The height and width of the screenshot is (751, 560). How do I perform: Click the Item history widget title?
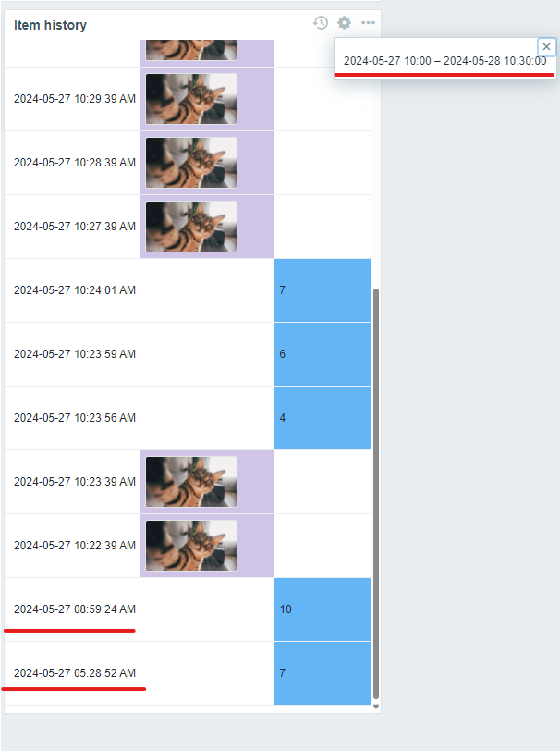(x=50, y=25)
